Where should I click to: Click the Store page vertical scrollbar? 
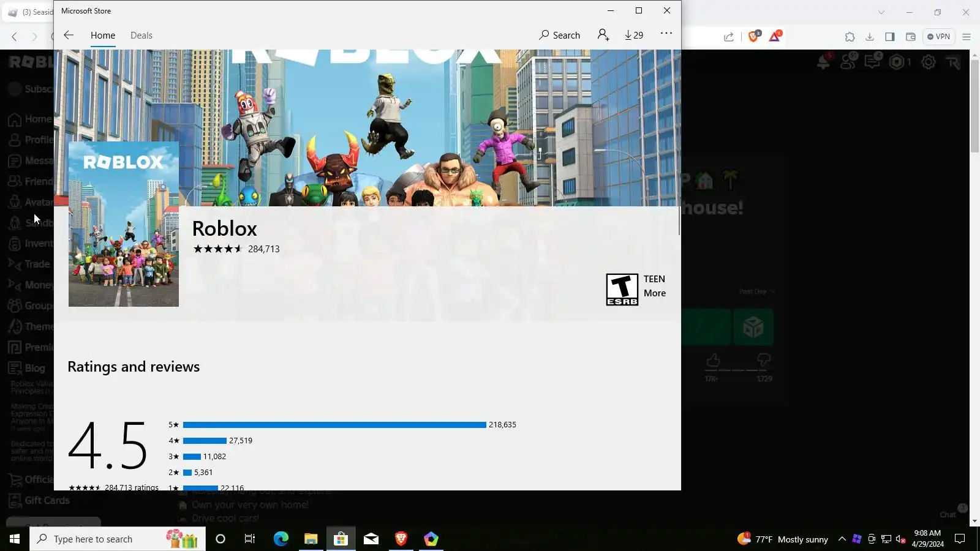679,221
